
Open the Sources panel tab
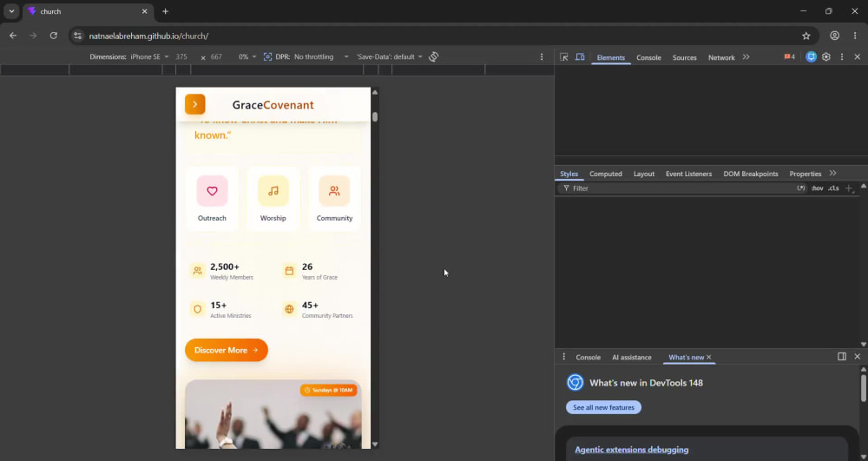click(x=684, y=57)
